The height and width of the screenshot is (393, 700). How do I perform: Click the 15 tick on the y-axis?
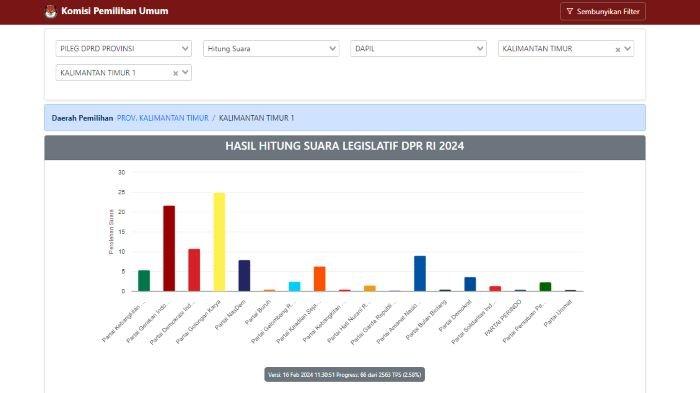(121, 232)
